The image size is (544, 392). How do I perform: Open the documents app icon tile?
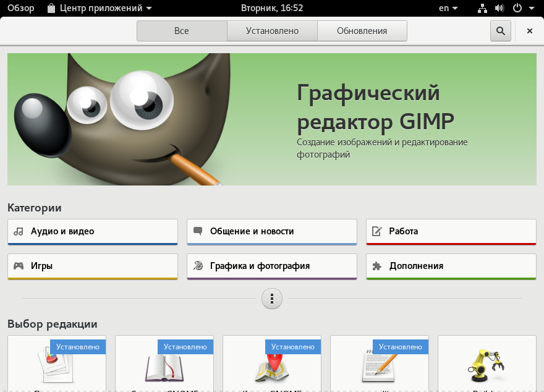pyautogui.click(x=57, y=364)
